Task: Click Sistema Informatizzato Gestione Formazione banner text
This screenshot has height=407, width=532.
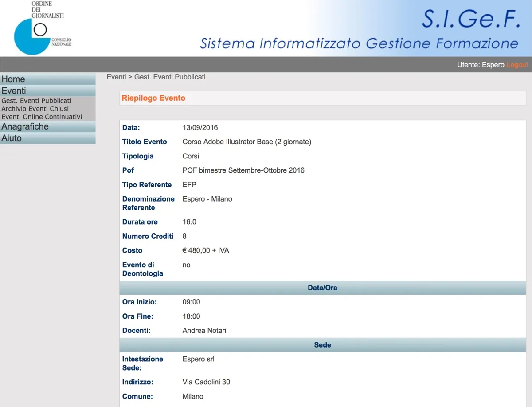Action: pyautogui.click(x=359, y=43)
